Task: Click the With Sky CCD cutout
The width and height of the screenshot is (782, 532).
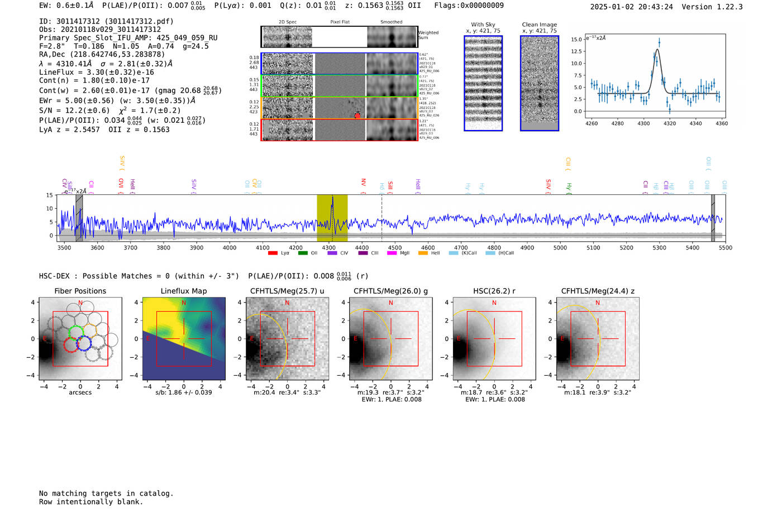Action: pos(483,83)
